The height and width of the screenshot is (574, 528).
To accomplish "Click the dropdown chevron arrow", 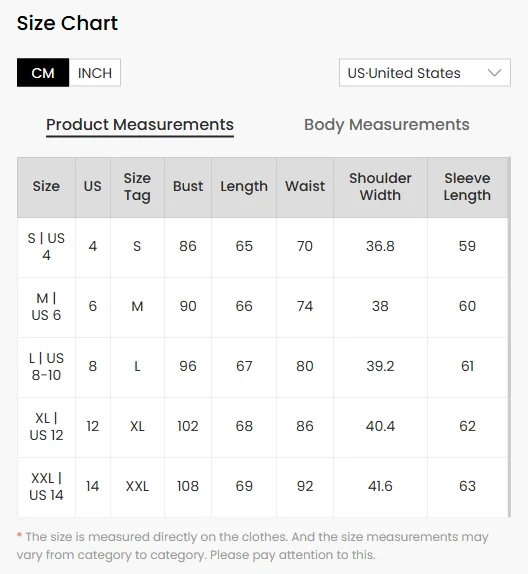I will pos(494,73).
